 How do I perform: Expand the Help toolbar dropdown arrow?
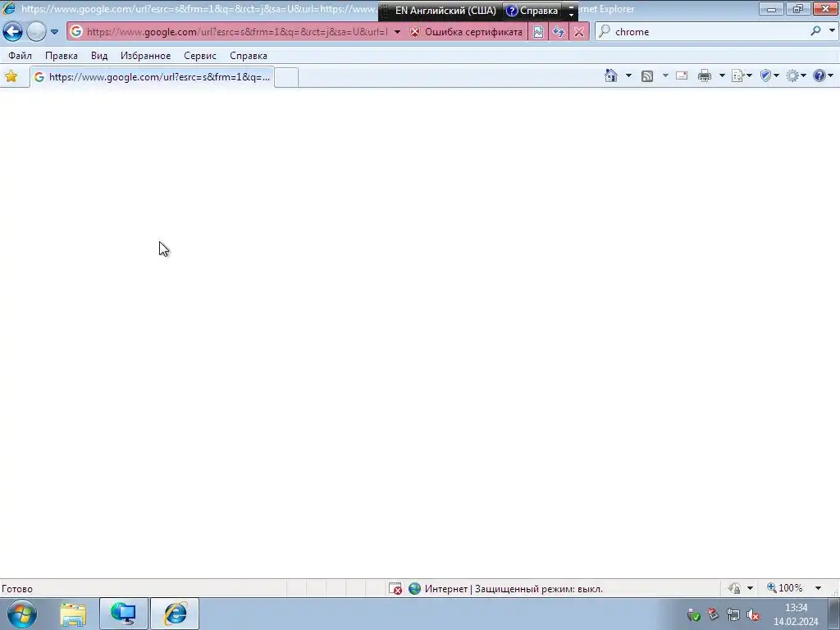[x=831, y=75]
